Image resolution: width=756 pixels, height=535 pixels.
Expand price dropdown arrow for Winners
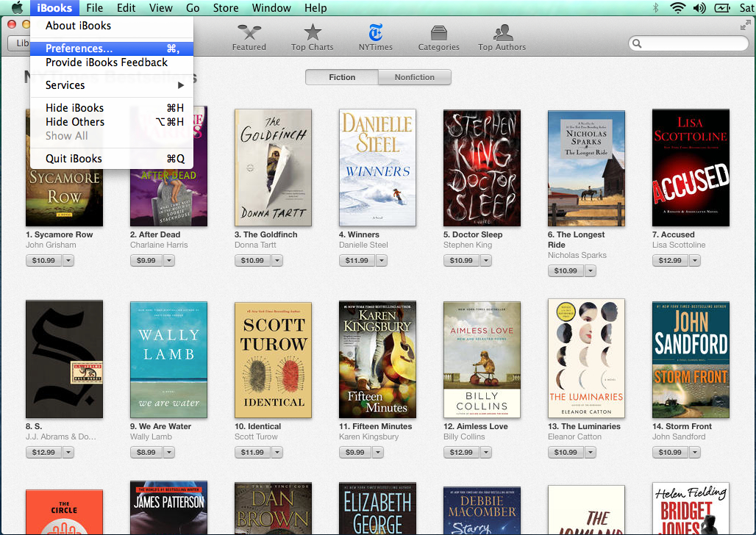(x=382, y=261)
